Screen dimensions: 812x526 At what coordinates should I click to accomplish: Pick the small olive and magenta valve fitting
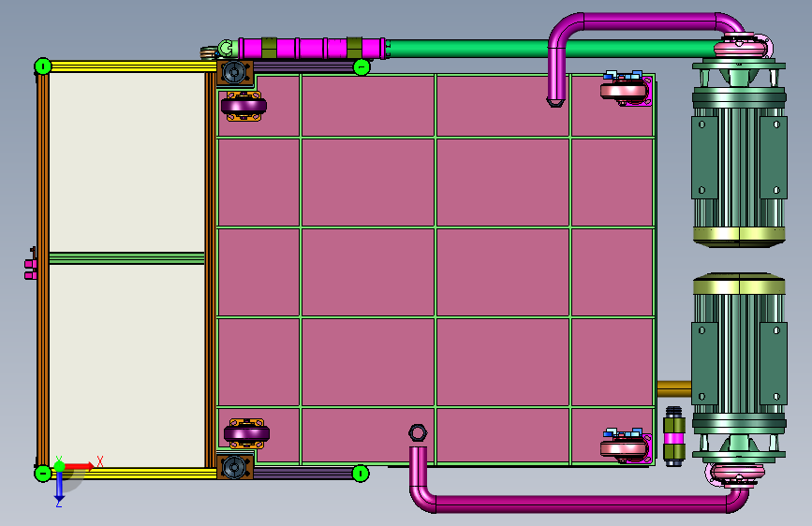coord(673,436)
